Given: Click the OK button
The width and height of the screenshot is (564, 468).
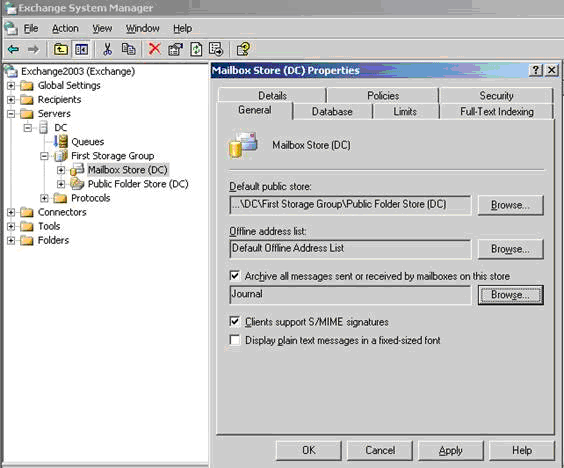Looking at the screenshot, I should coord(308,450).
